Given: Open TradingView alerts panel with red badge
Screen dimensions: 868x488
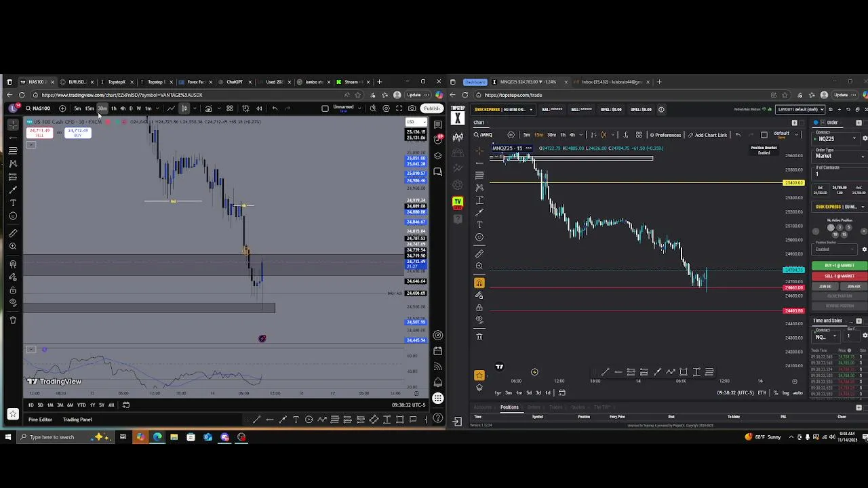Looking at the screenshot, I should coord(438,139).
